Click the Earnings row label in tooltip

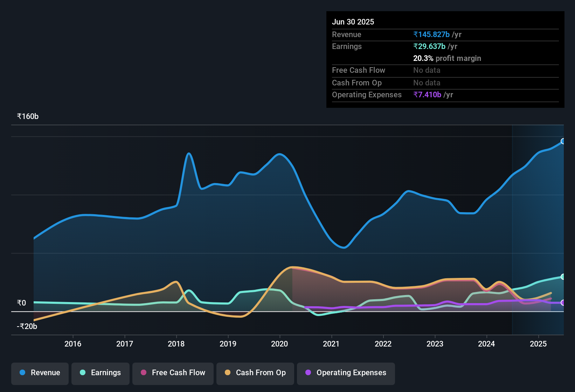(x=347, y=46)
